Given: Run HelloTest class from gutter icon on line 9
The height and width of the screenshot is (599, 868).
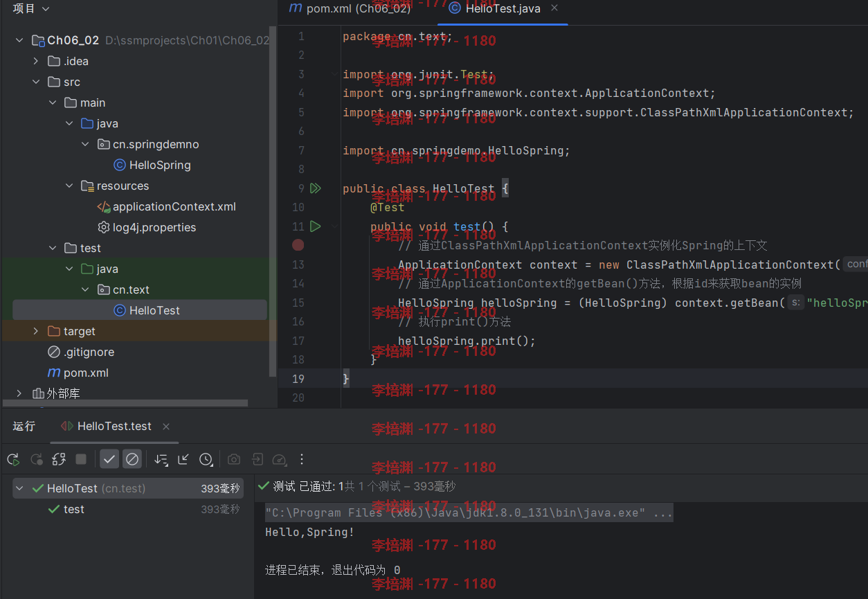Looking at the screenshot, I should 316,188.
